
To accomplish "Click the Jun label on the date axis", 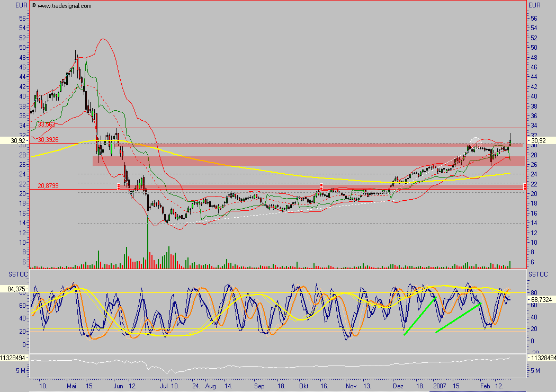I will point(119,386).
